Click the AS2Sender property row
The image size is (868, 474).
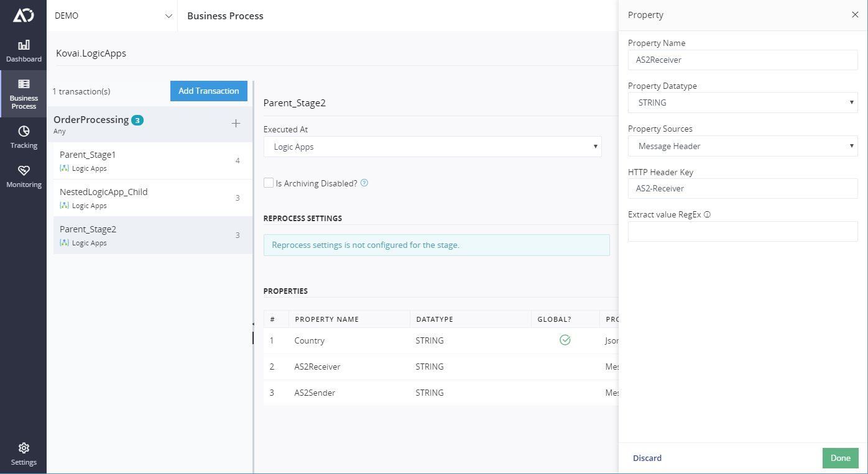point(441,393)
